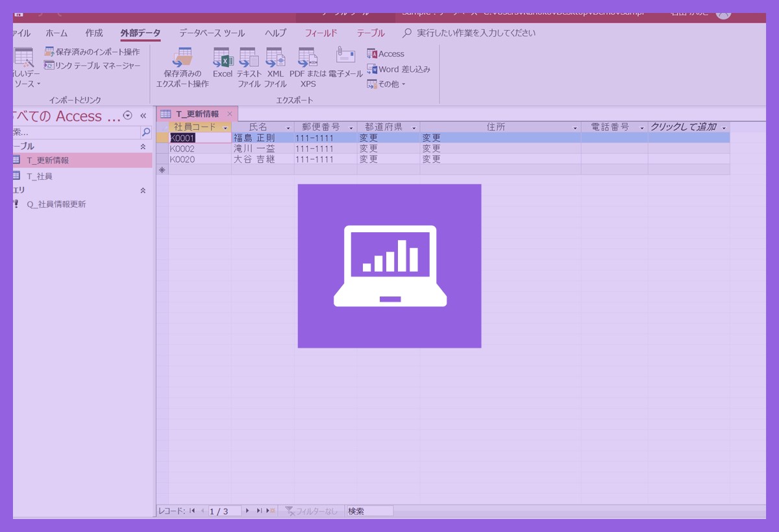
Task: Switch to the ホーム ribbon tab
Action: point(56,33)
